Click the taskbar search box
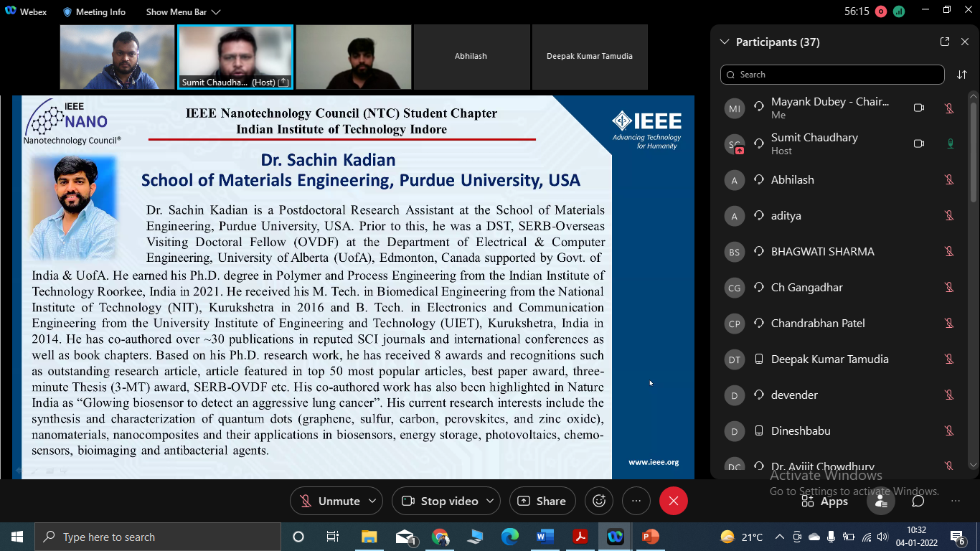Viewport: 980px width, 551px height. coord(158,537)
